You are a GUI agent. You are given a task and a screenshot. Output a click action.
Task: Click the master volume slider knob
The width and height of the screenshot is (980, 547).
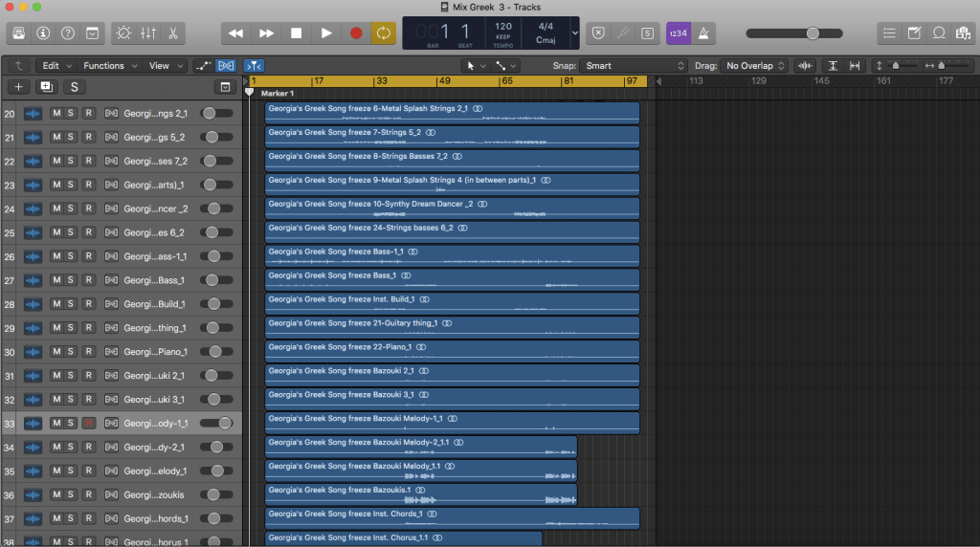pos(813,33)
